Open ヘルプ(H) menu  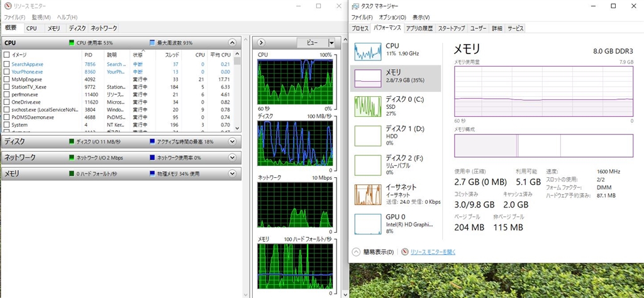pyautogui.click(x=67, y=17)
